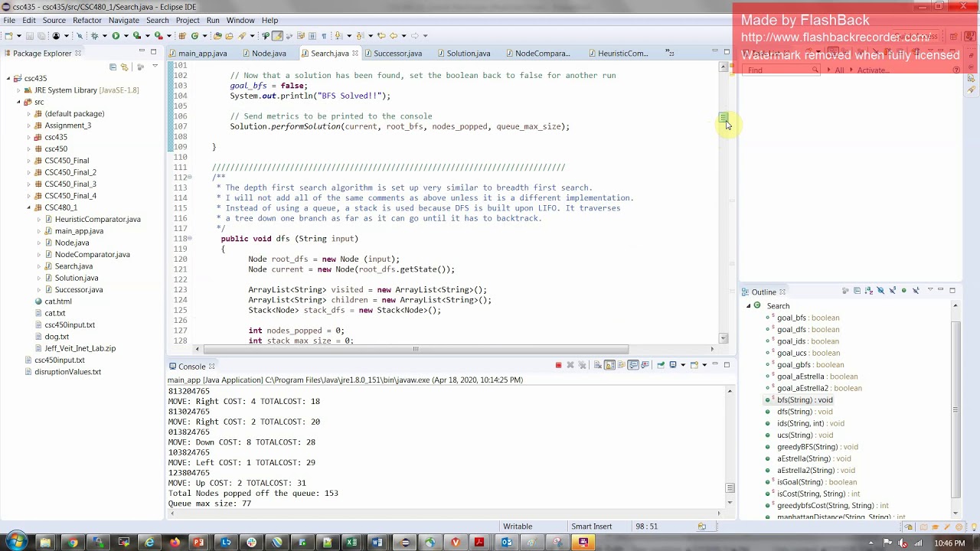The image size is (980, 551).
Task: Terminate the running program with red stop button
Action: coord(558,365)
